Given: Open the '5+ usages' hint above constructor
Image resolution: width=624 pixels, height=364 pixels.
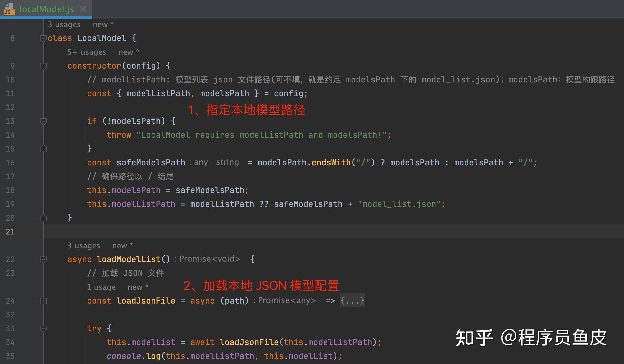Looking at the screenshot, I should point(87,52).
